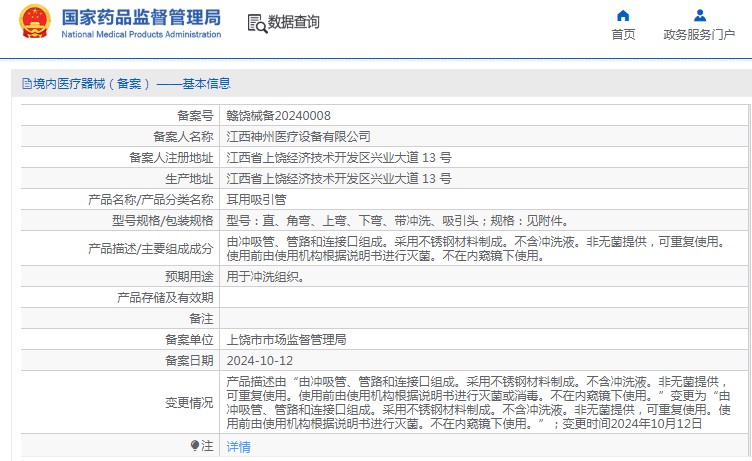
Task: Click the 产品描述/主要组成成分 label
Action: tap(151, 248)
